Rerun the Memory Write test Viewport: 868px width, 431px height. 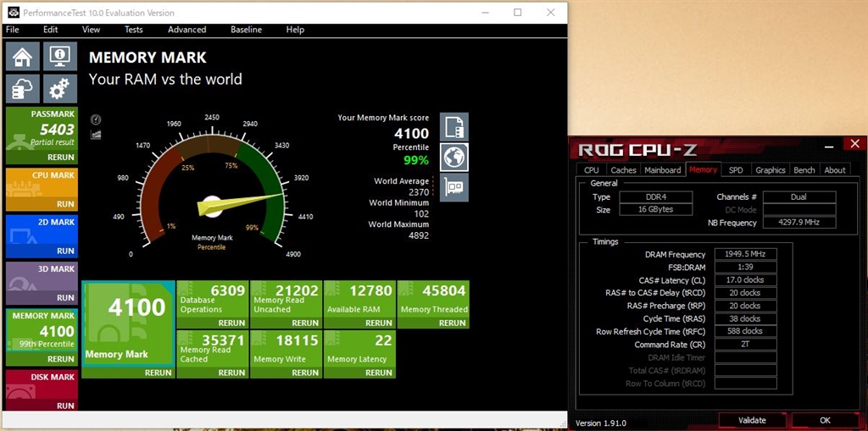[x=305, y=373]
